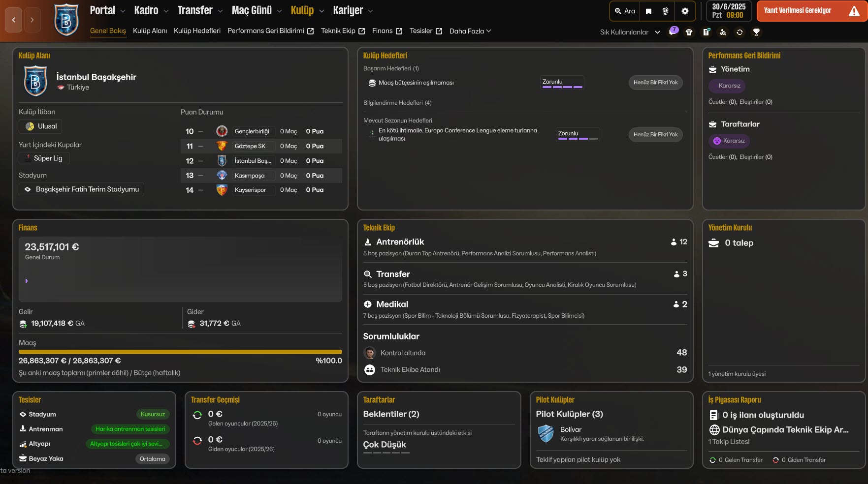Screen dimensions: 868x484
Task: Click the transfer arrows shortcut icon
Action: click(739, 32)
